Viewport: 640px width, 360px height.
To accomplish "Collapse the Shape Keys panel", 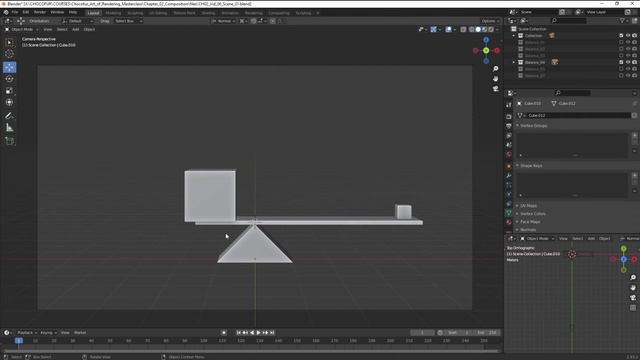I will pyautogui.click(x=531, y=166).
